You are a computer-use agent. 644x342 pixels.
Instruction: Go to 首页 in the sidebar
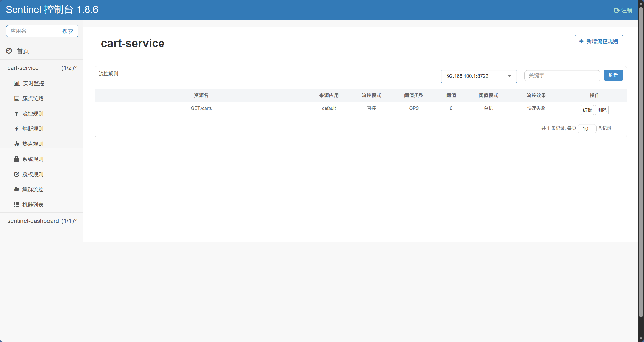pyautogui.click(x=23, y=51)
